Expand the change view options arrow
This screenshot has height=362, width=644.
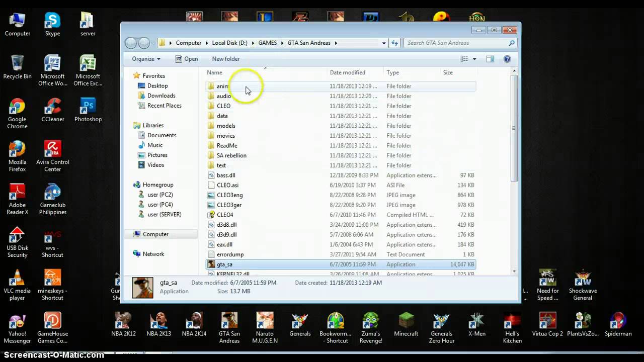[474, 59]
